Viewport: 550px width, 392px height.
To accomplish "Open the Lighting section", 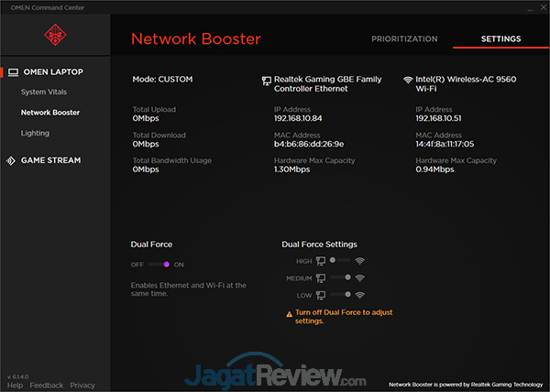I will coord(36,133).
